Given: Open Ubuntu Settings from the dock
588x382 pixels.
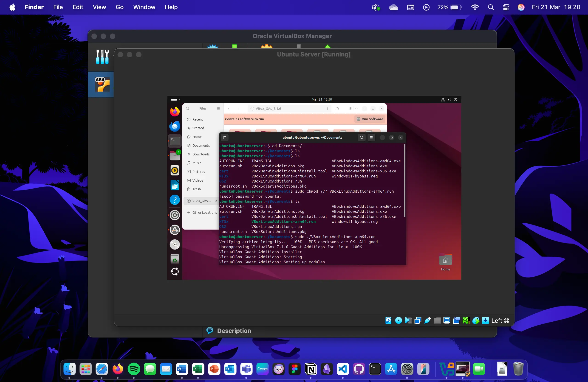Looking at the screenshot, I should [175, 215].
